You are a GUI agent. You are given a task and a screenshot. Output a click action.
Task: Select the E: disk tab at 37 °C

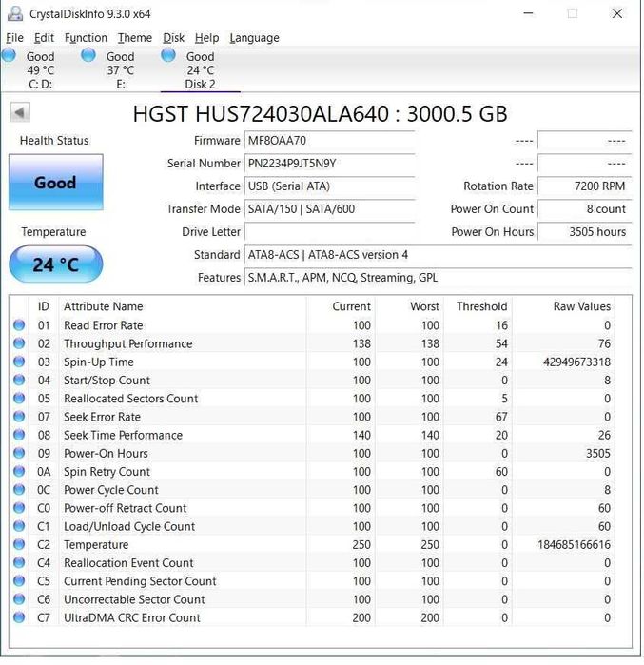121,70
